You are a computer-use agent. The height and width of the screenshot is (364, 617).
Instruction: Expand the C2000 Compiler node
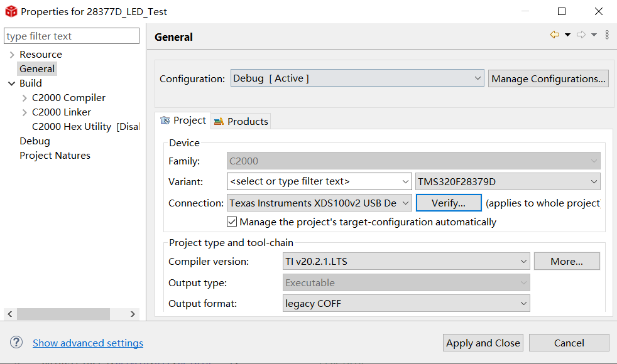25,98
